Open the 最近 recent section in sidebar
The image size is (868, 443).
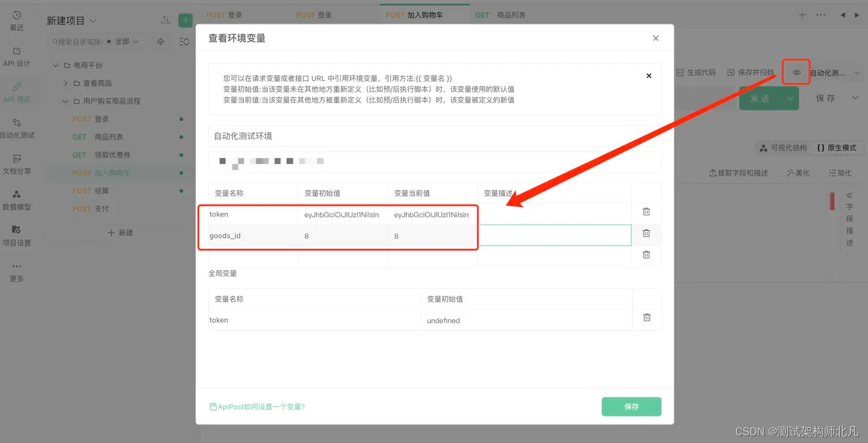click(17, 20)
